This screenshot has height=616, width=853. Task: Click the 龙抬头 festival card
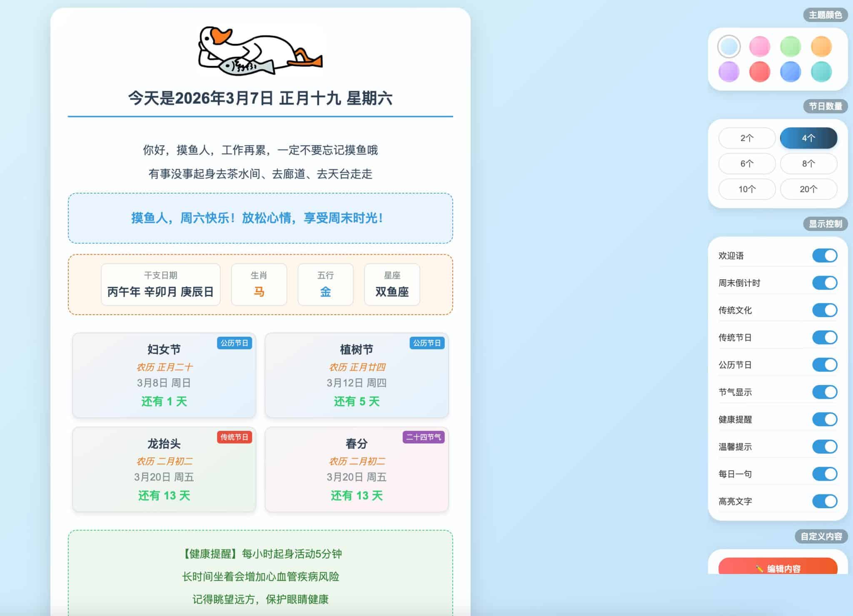[x=164, y=469]
